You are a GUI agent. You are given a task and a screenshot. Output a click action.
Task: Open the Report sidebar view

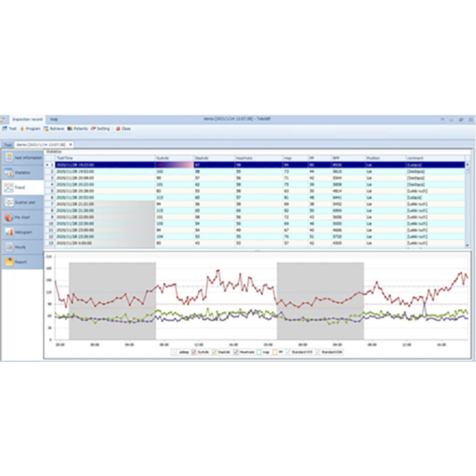click(x=23, y=262)
